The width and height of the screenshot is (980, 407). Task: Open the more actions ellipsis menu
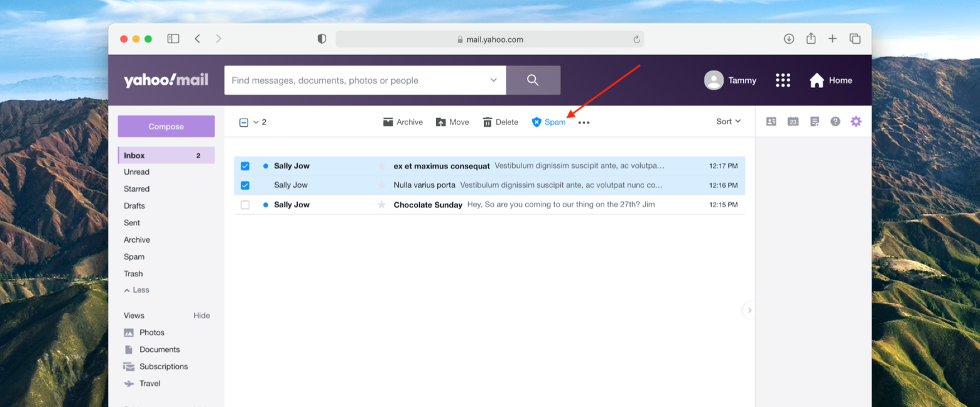[x=584, y=122]
